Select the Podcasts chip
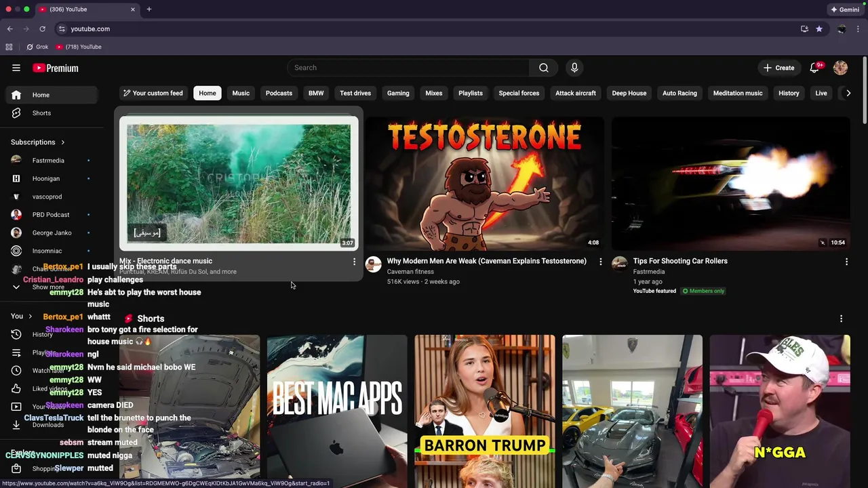868x488 pixels. pyautogui.click(x=279, y=93)
